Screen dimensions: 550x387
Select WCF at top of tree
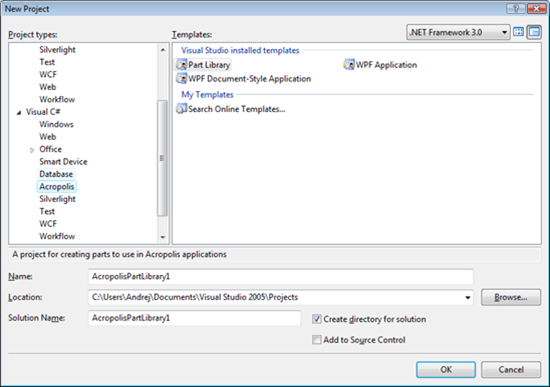(x=48, y=74)
